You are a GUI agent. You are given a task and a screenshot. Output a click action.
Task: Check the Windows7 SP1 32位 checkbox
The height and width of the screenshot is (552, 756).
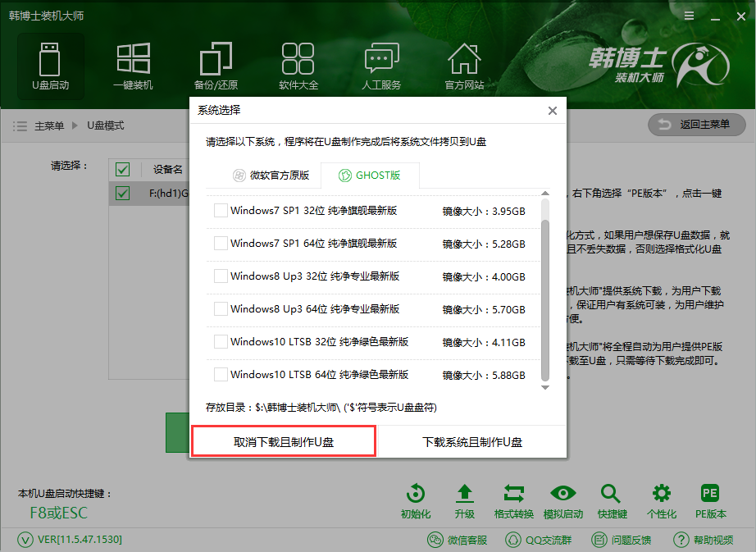point(220,210)
